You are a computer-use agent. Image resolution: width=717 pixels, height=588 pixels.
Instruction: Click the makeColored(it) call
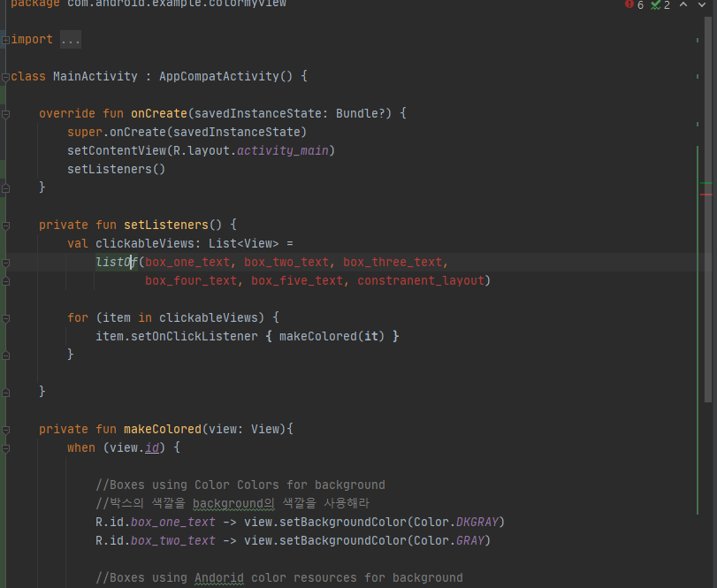(x=332, y=337)
